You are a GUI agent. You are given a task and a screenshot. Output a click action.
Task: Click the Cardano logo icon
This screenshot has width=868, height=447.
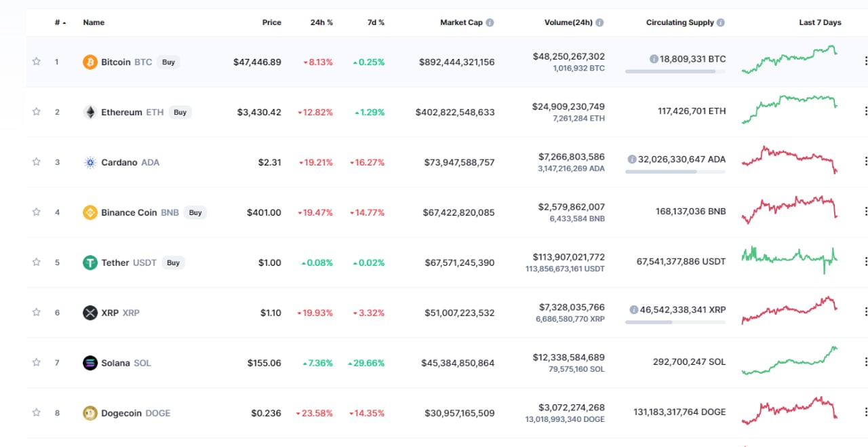coord(90,162)
